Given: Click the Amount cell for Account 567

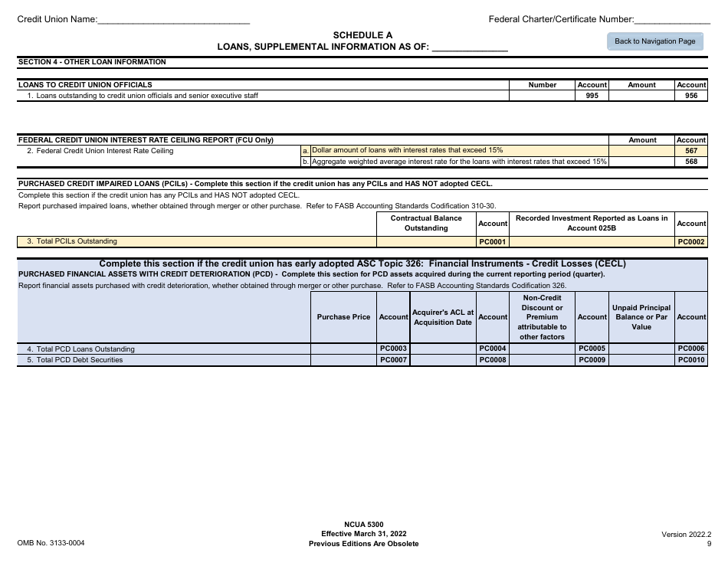Looking at the screenshot, I should click(641, 151).
